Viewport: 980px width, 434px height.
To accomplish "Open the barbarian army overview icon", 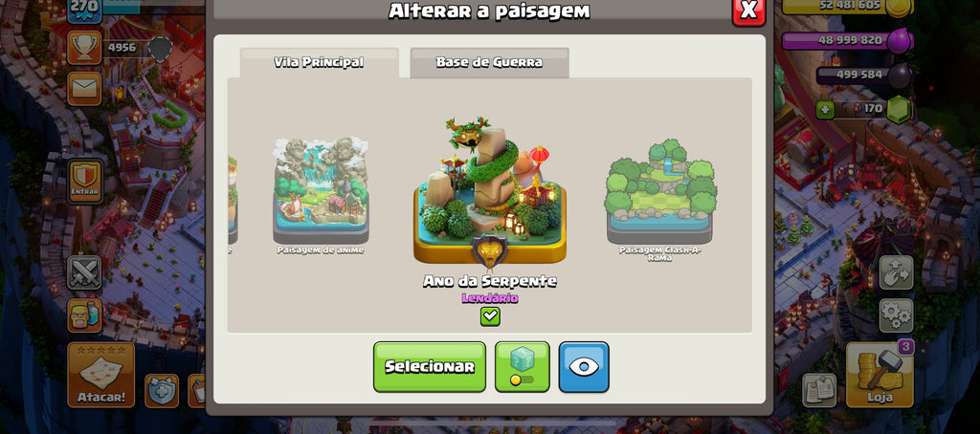I will [x=84, y=315].
